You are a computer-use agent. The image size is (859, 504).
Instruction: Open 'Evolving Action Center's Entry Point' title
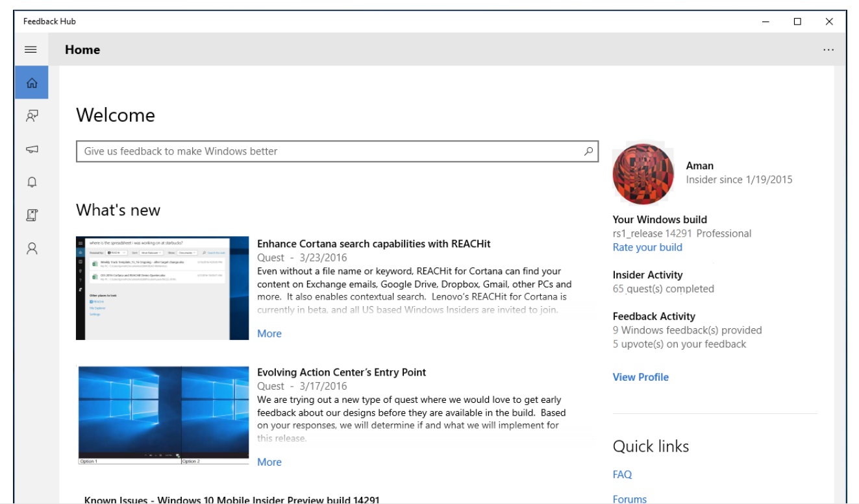[342, 372]
